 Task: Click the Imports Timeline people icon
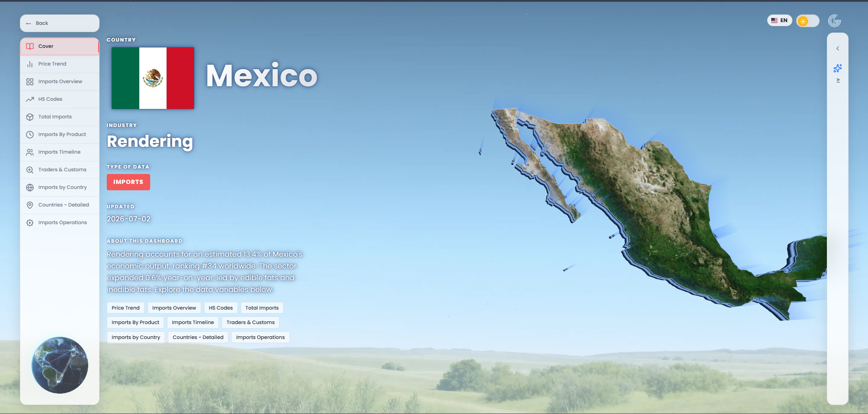click(x=30, y=152)
